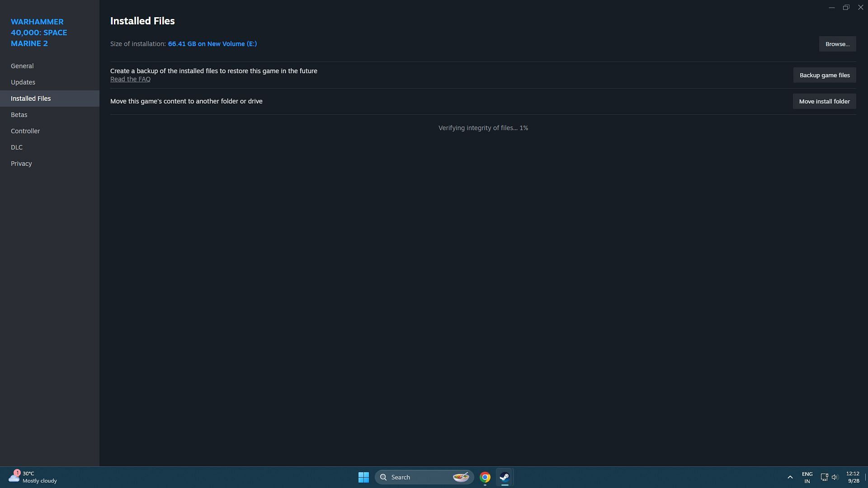
Task: Select the Controller sidebar option
Action: pyautogui.click(x=25, y=131)
